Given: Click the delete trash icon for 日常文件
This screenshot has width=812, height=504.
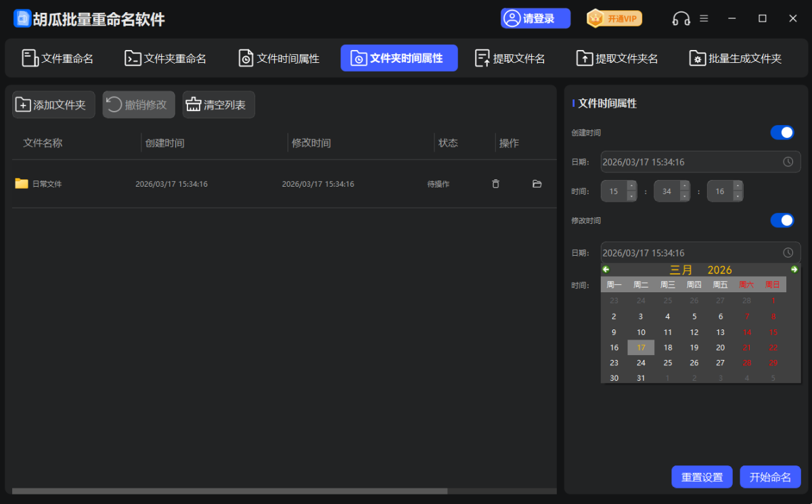Looking at the screenshot, I should [x=495, y=184].
